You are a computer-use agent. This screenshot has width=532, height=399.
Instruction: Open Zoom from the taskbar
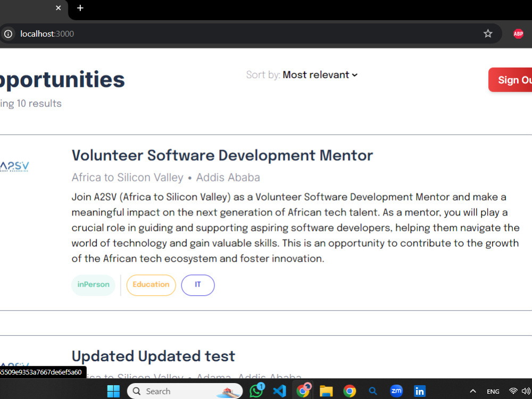pos(396,391)
